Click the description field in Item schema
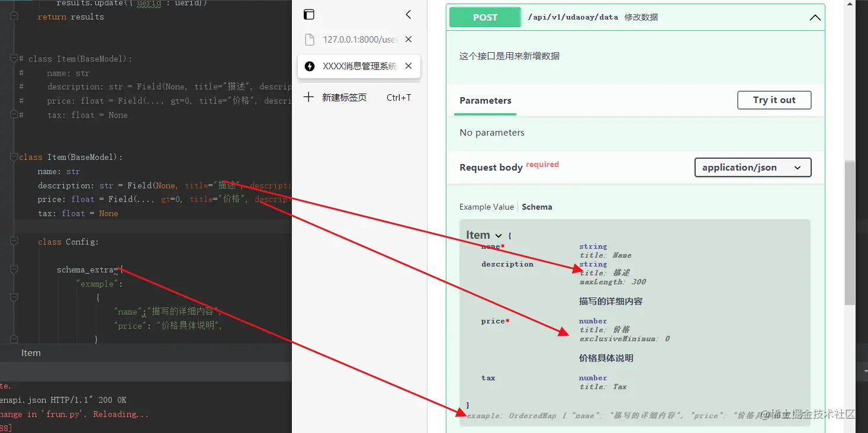The height and width of the screenshot is (433, 868). tap(507, 264)
